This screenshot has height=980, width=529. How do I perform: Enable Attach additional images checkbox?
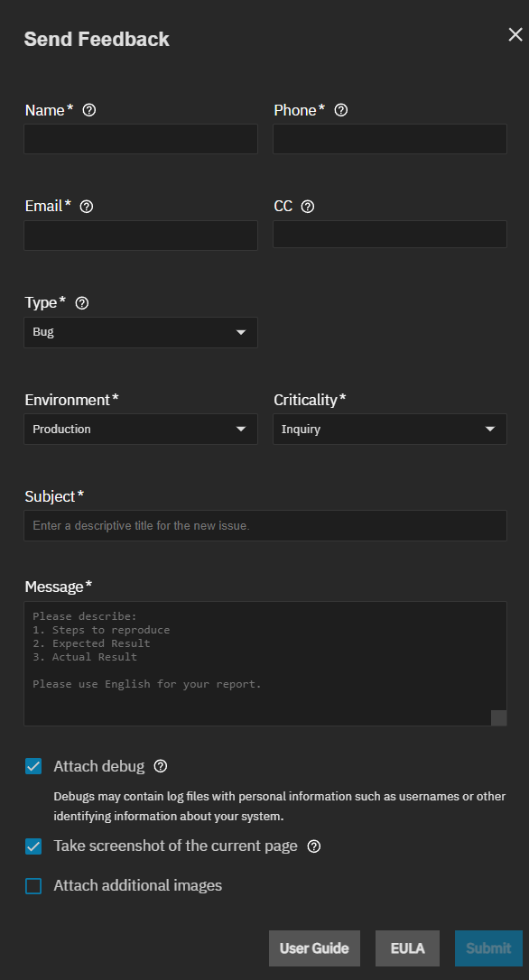33,885
